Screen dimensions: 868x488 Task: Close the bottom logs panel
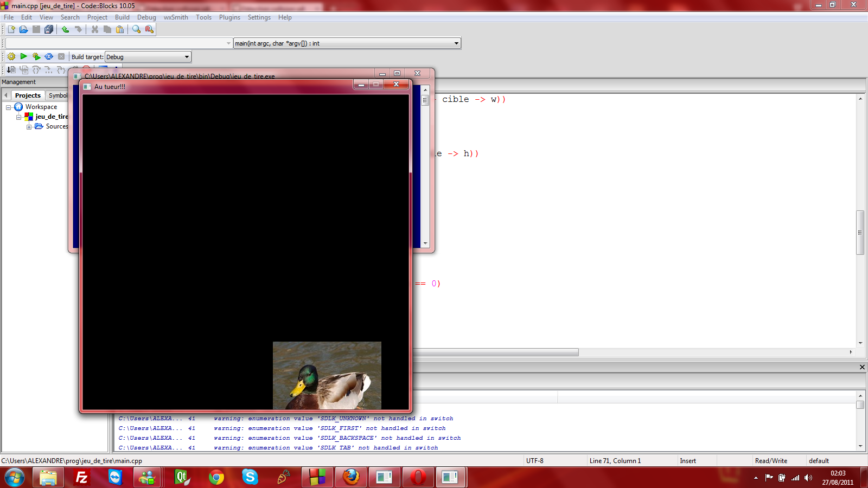tap(862, 367)
